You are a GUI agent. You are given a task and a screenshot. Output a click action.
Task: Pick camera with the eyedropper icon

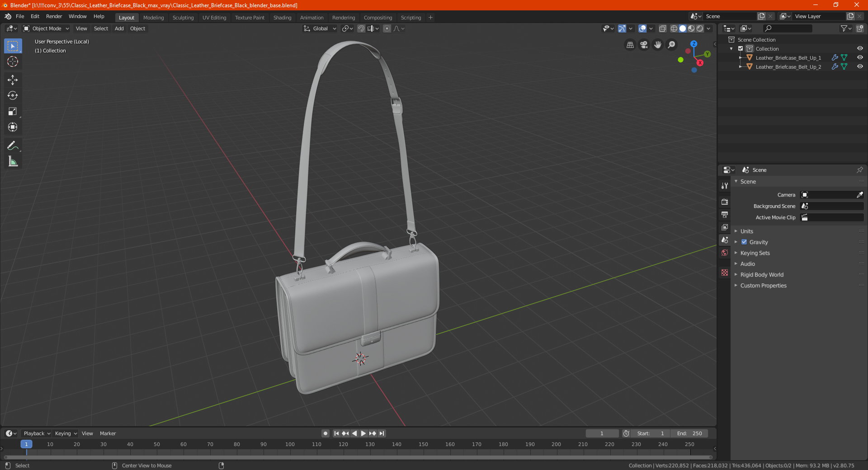859,195
